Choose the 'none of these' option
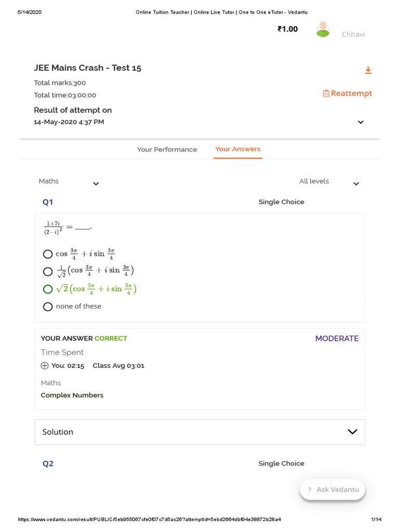The image size is (399, 532). (48, 307)
